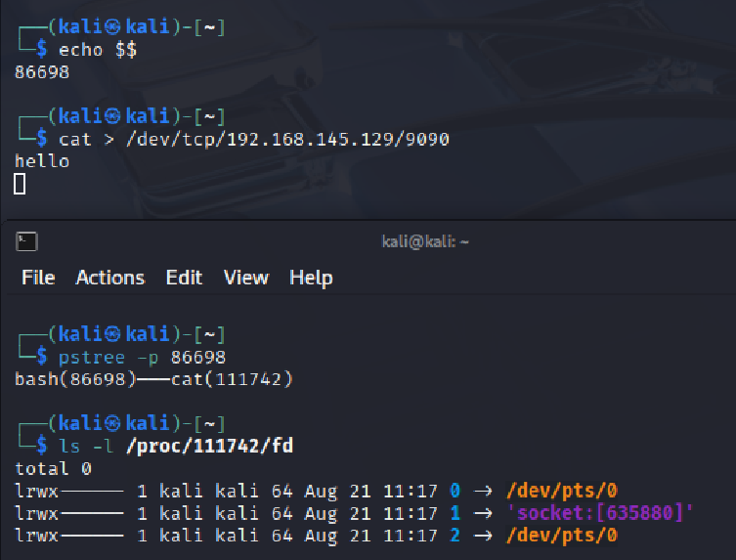
Task: Click the terminal icon in the title bar
Action: pyautogui.click(x=27, y=242)
